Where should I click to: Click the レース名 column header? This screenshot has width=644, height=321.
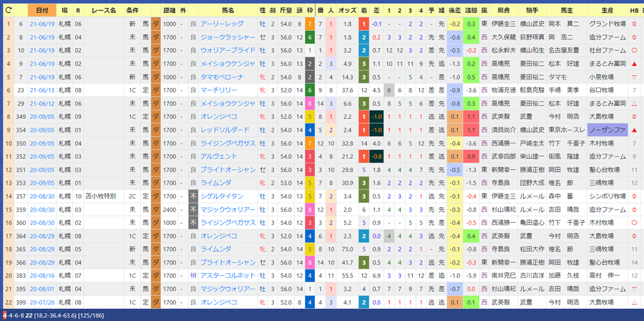104,10
